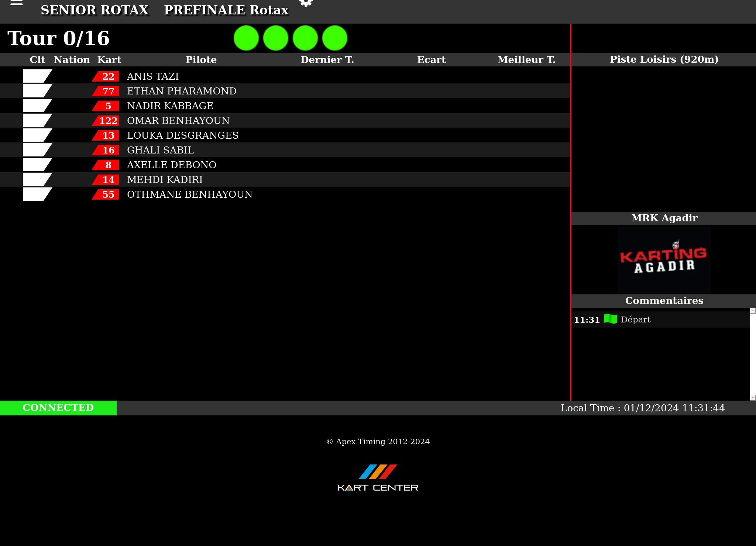Click red kart number 22 badge
Screen dimensions: 756x546
106,76
